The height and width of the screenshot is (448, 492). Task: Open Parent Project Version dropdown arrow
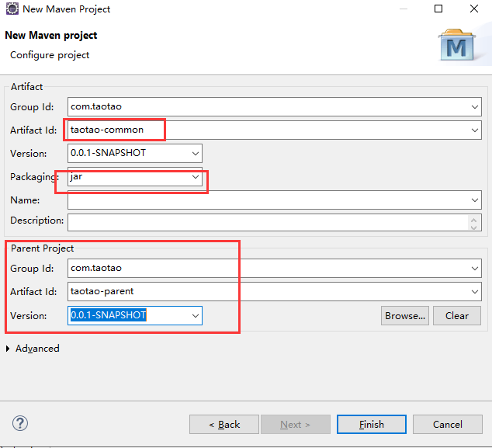coord(195,315)
